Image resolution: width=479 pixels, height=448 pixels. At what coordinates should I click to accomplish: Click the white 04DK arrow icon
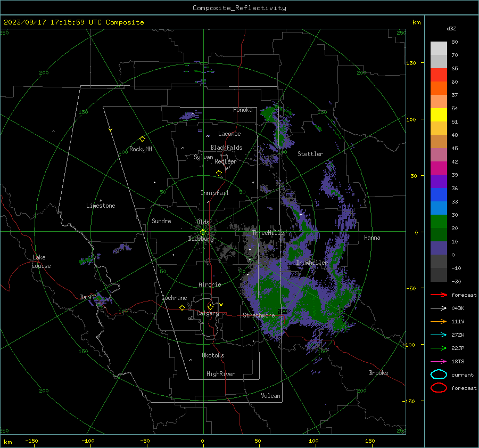click(x=439, y=308)
